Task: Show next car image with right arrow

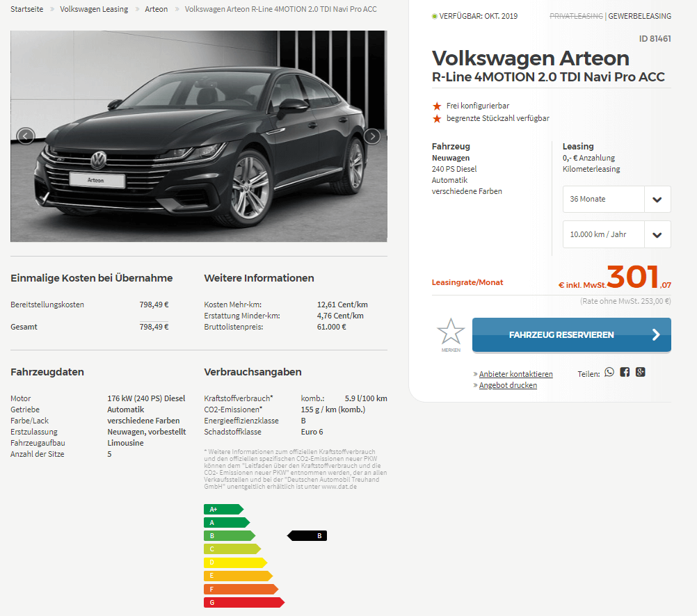Action: tap(372, 136)
